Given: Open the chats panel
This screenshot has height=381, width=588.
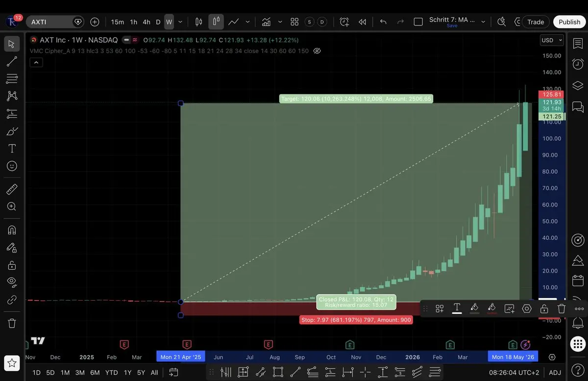Looking at the screenshot, I should [578, 106].
